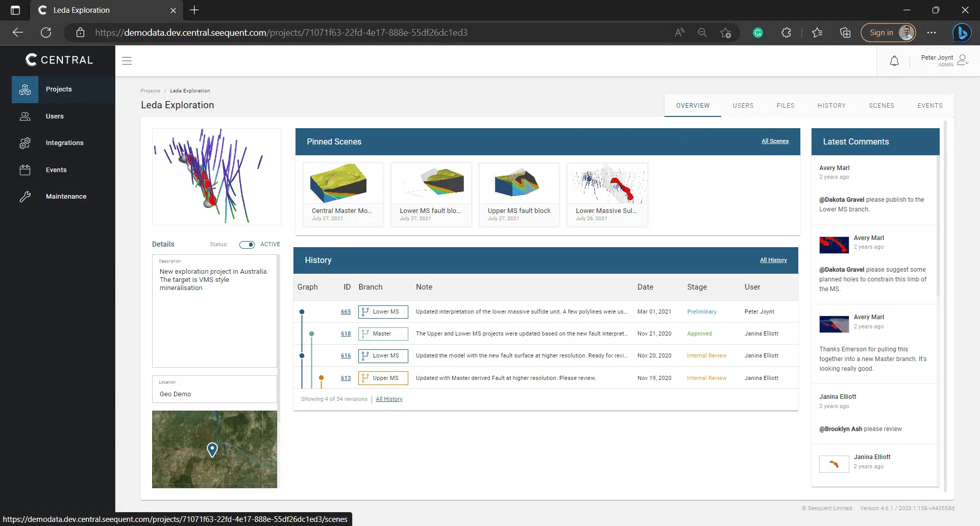Open Maintenance from the sidebar
The height and width of the screenshot is (526, 980).
click(66, 196)
